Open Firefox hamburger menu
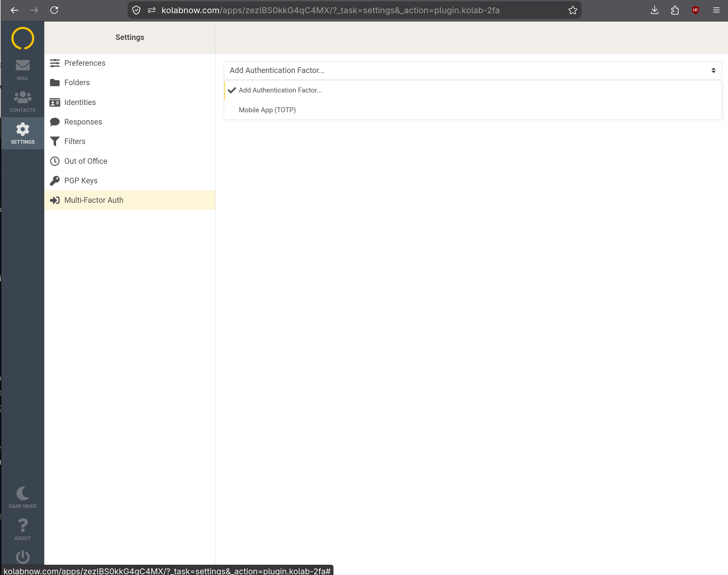The width and height of the screenshot is (728, 575). click(x=716, y=10)
